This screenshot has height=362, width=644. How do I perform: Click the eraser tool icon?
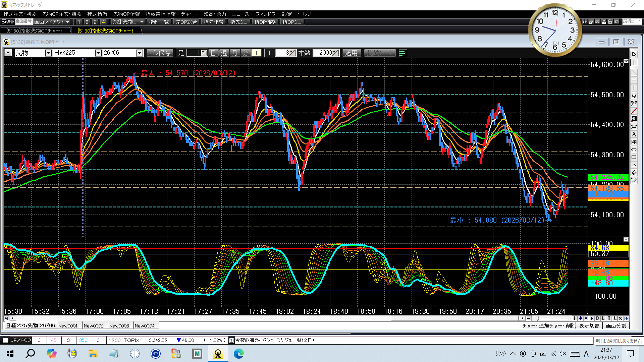pyautogui.click(x=634, y=173)
